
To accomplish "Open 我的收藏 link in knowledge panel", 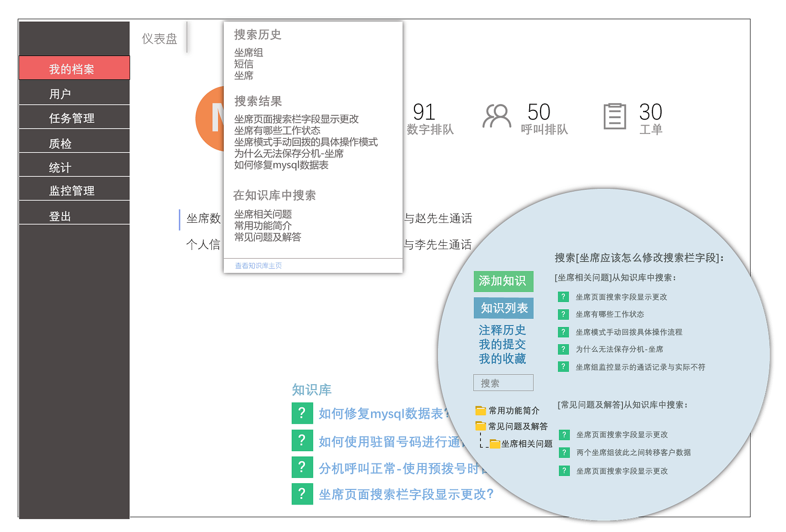I will coord(502,359).
